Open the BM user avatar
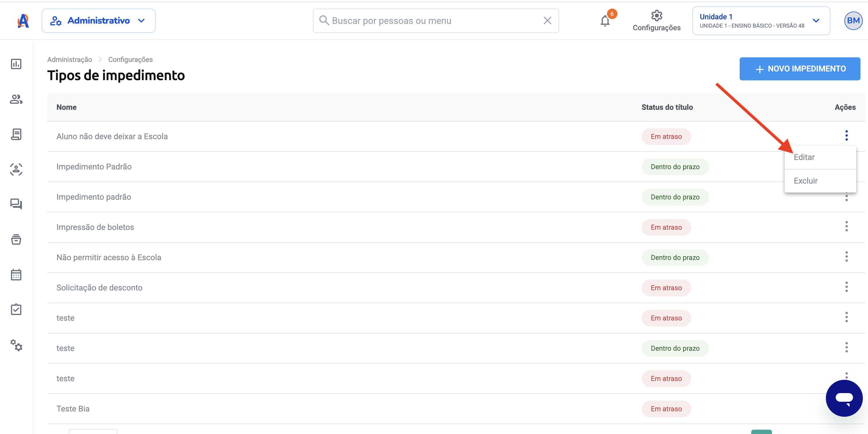 tap(853, 21)
